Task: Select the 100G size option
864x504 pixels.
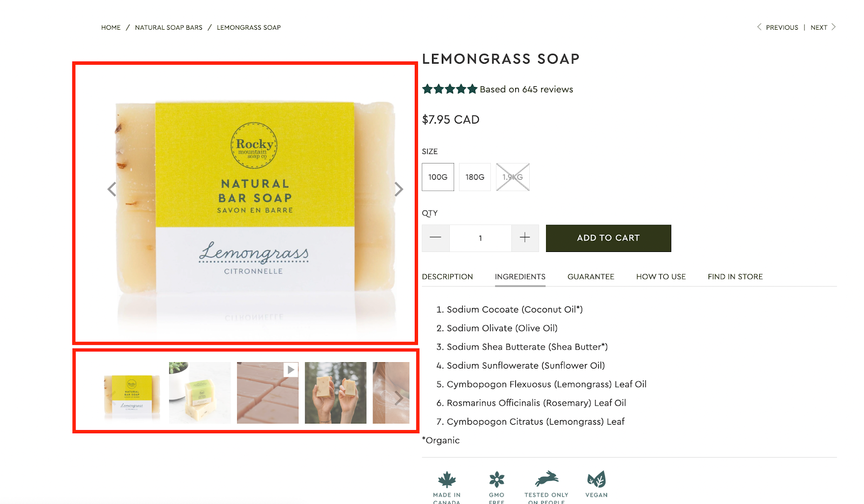Action: pyautogui.click(x=438, y=177)
